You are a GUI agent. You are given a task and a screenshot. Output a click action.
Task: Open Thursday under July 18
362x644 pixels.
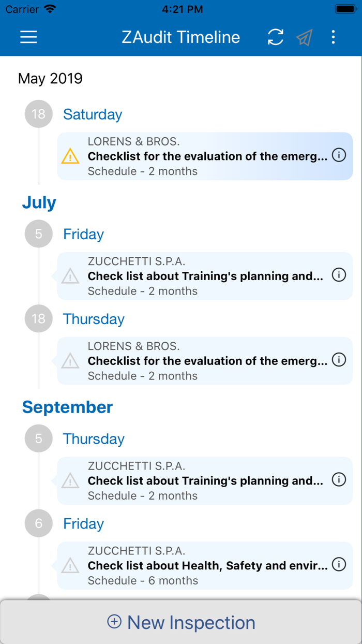(94, 319)
